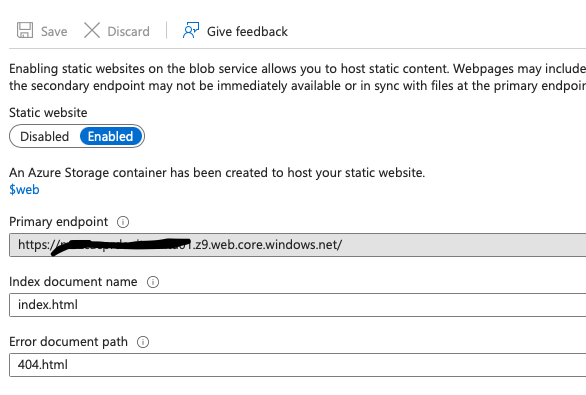The width and height of the screenshot is (586, 395).
Task: Click the Give feedback text
Action: [247, 31]
